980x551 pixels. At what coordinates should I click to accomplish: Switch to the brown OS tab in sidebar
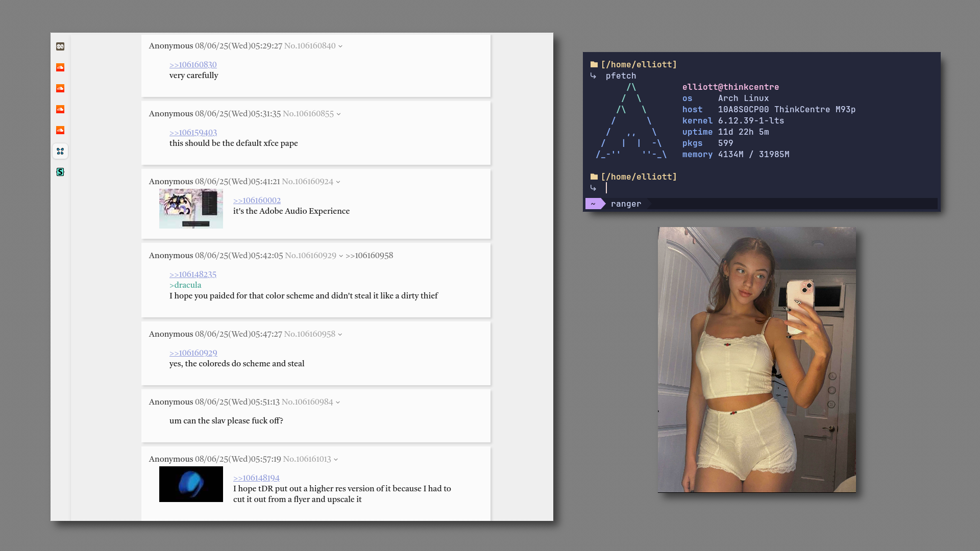(60, 46)
